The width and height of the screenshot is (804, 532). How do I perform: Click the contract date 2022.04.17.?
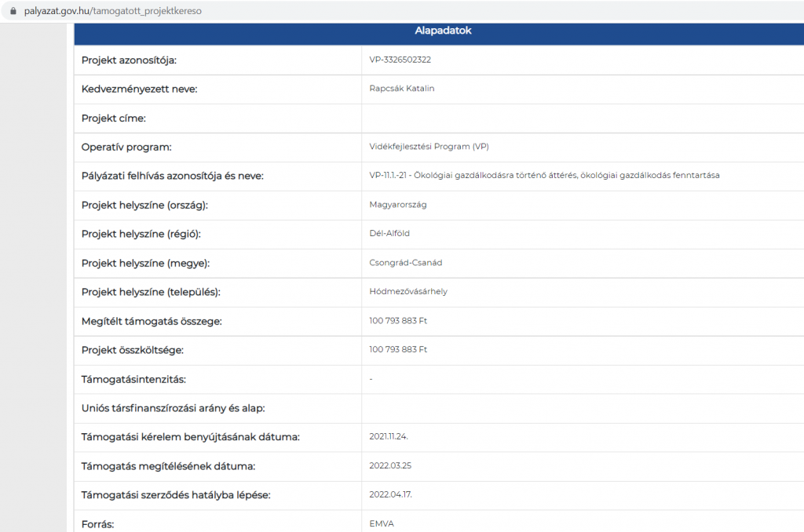390,494
